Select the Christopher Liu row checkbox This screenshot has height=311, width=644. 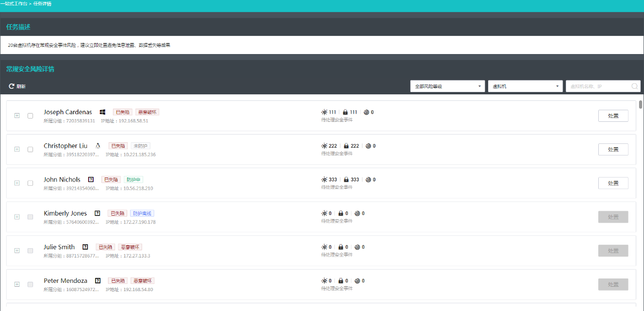click(x=30, y=149)
